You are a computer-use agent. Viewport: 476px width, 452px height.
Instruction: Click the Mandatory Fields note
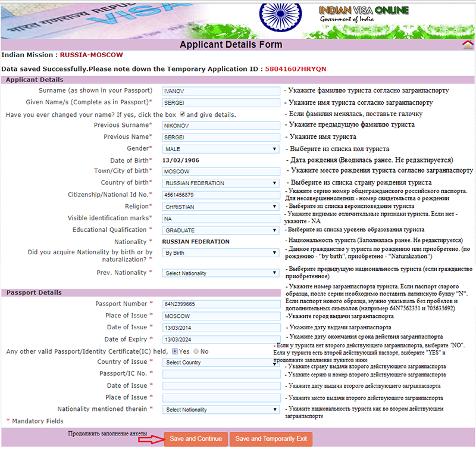[x=35, y=421]
